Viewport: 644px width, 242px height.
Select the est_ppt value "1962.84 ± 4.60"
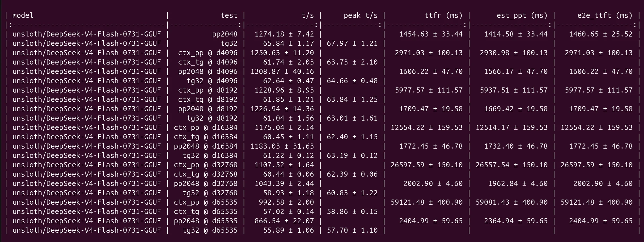[518, 183]
